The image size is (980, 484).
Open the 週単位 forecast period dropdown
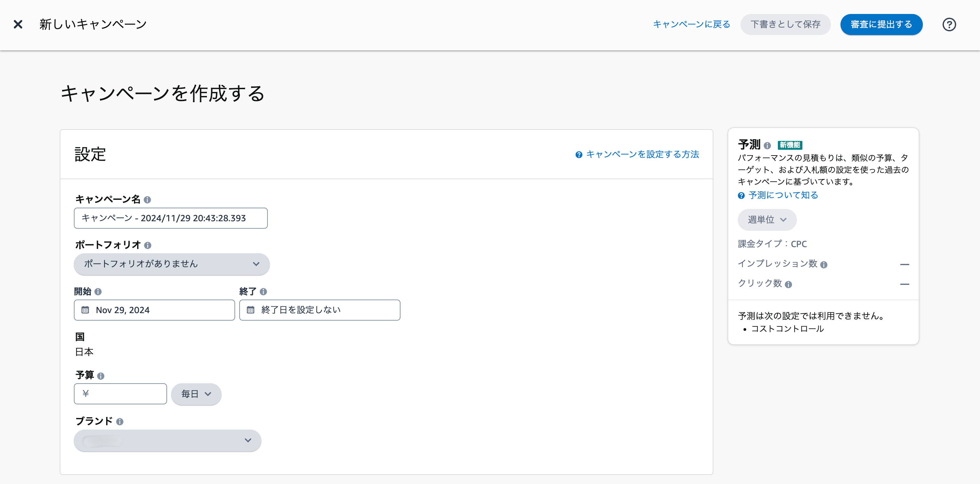767,220
